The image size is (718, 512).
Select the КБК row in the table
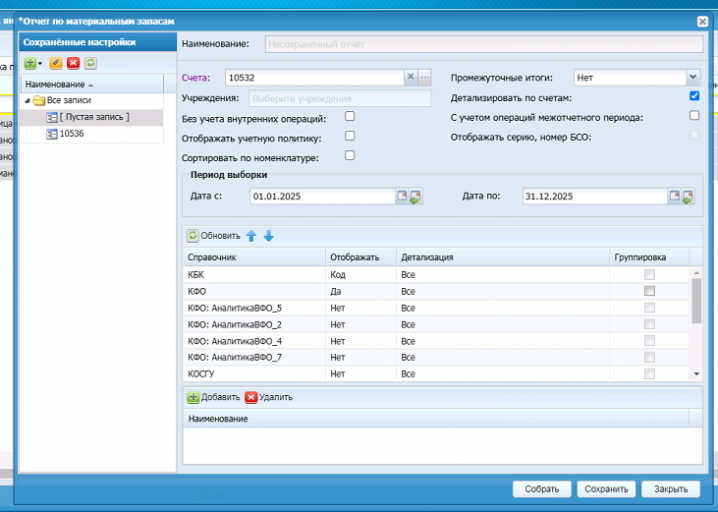tap(436, 275)
